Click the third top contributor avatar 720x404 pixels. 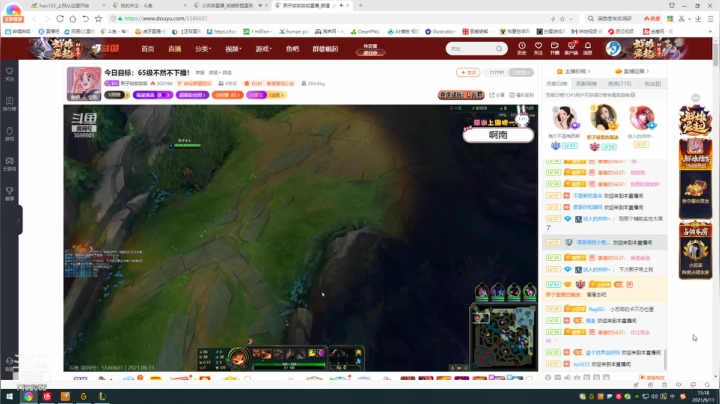click(641, 118)
